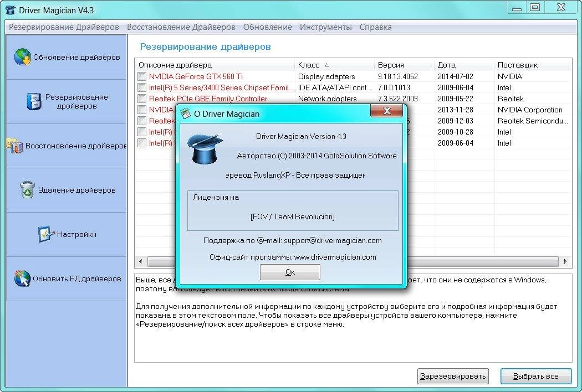Select the Intel(R) 5 Series/3400 Series Chipset row
582x392 pixels.
point(221,87)
